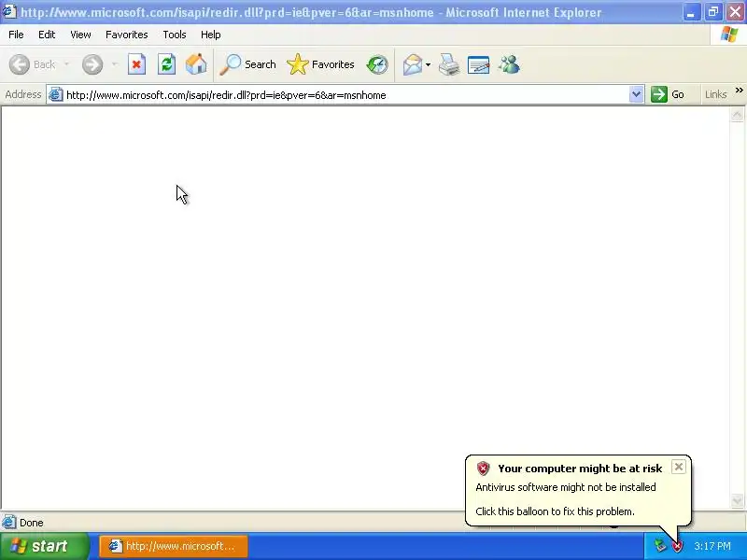
Task: Print the page with the printer icon
Action: pyautogui.click(x=449, y=64)
